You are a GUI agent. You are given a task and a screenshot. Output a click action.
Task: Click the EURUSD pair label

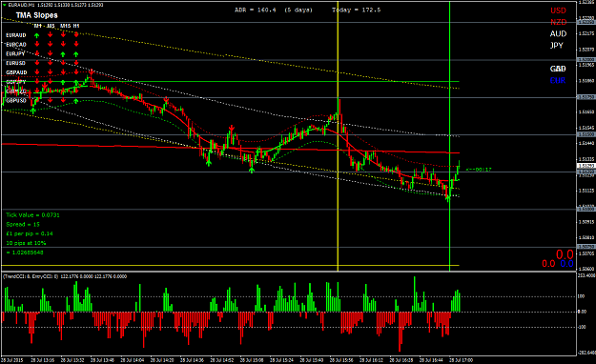15,63
